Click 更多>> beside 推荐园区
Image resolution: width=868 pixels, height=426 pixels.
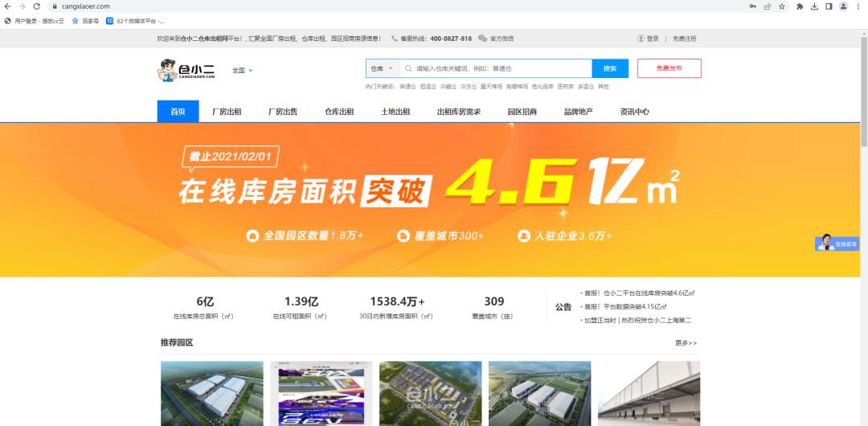[686, 343]
